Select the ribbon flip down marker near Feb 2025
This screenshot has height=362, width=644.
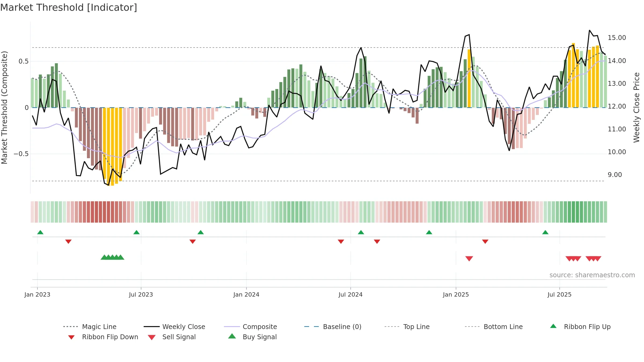[485, 241]
